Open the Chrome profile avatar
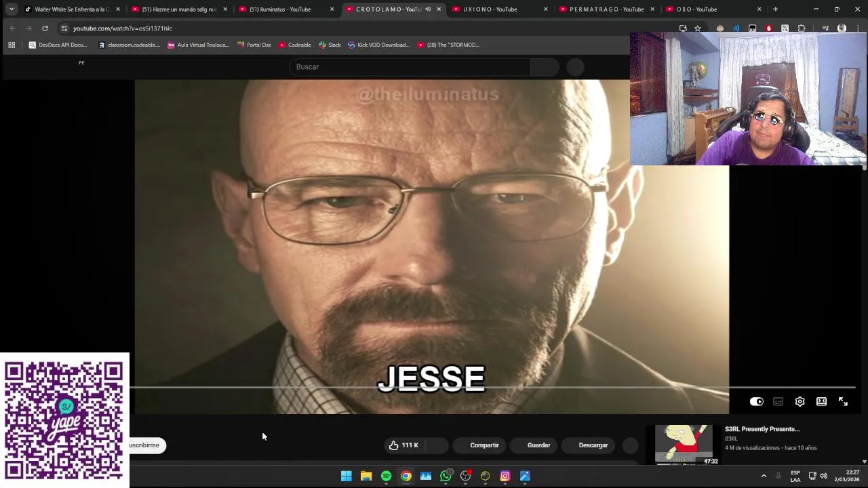This screenshot has height=488, width=868. point(842,28)
